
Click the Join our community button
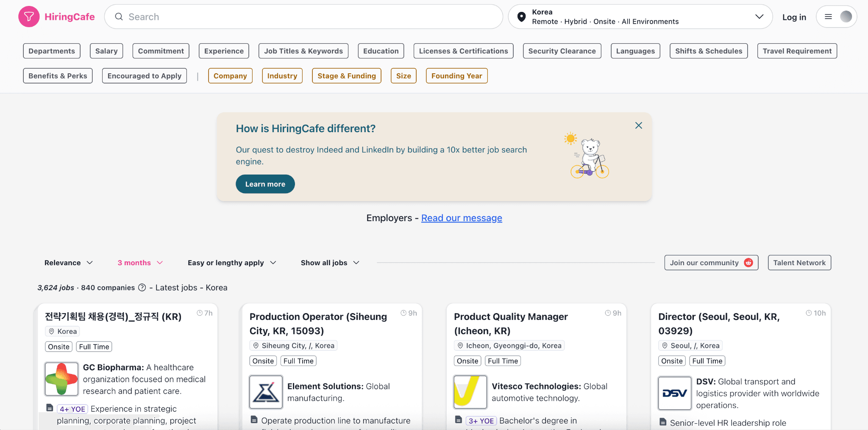pos(711,263)
